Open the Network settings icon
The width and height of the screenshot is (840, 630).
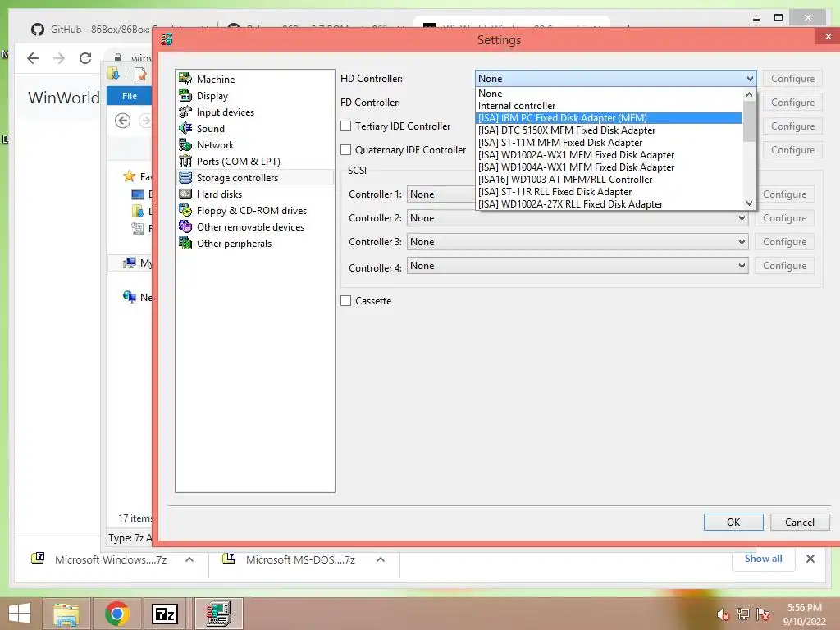(185, 144)
